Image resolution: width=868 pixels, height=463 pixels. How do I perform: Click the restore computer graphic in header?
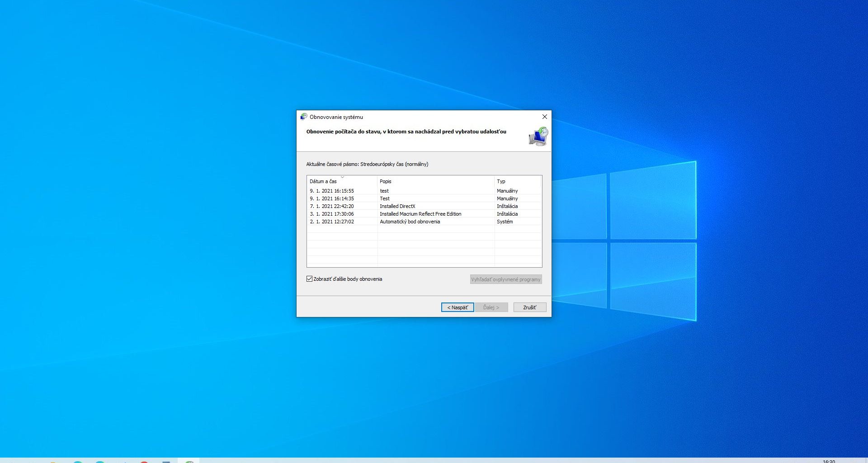coord(538,137)
